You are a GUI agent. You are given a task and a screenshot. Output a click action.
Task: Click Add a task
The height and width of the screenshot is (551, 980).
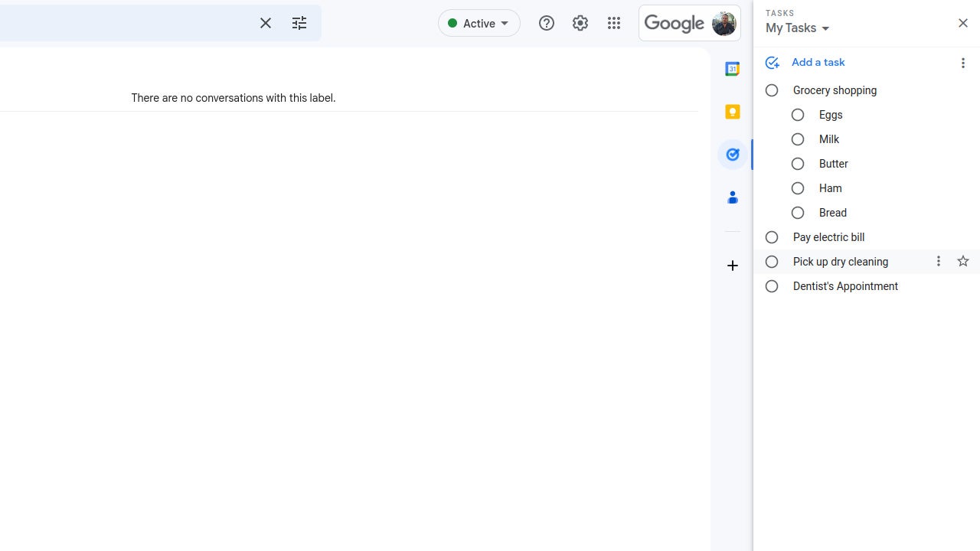point(818,63)
